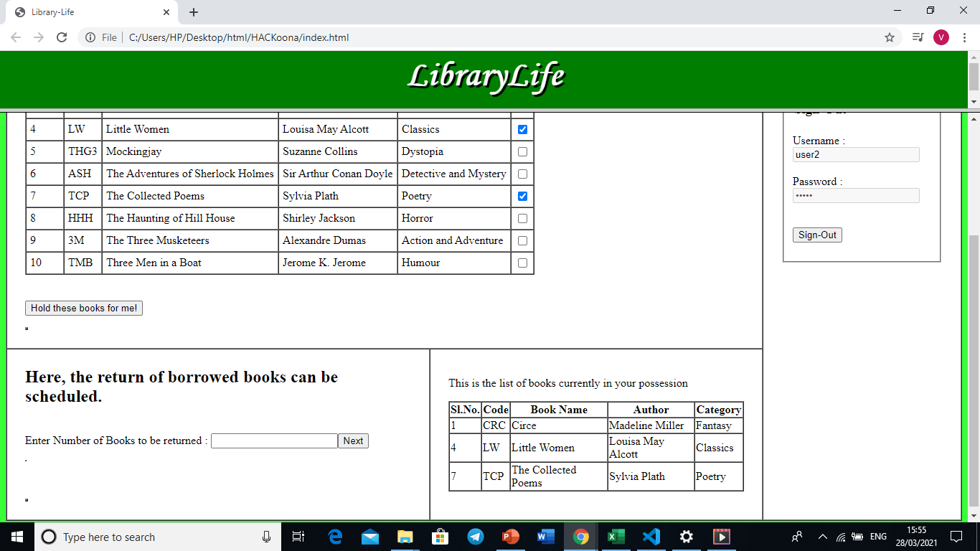980x551 pixels.
Task: Check the Three Men in a Boat checkbox
Action: [x=522, y=263]
